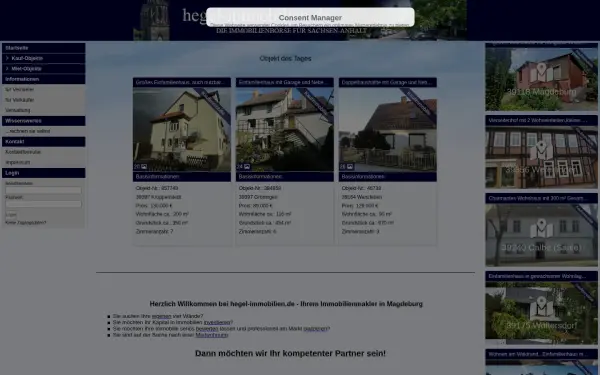Image resolution: width=600 pixels, height=375 pixels.
Task: Click the Login section header
Action: 44,173
